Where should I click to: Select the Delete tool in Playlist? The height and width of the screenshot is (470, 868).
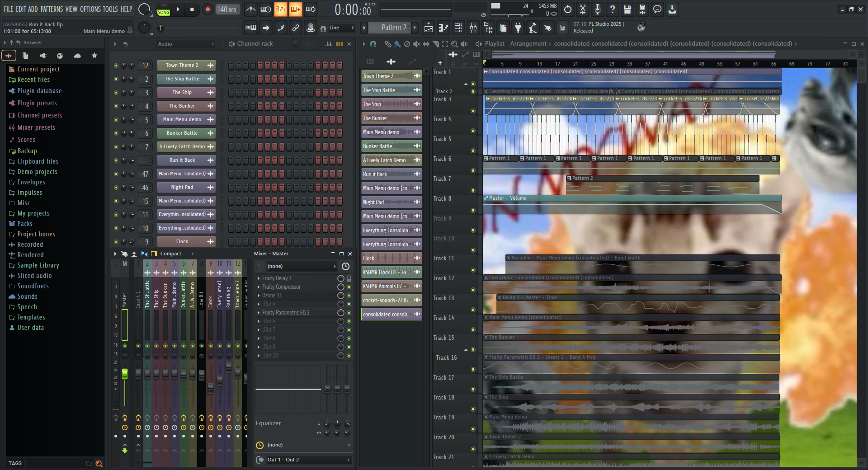[407, 44]
